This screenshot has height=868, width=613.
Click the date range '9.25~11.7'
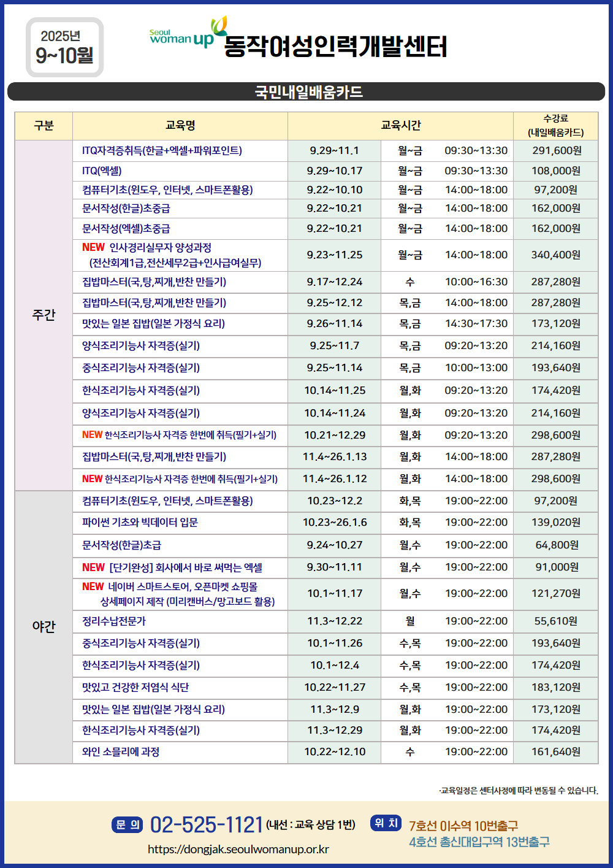pos(335,346)
